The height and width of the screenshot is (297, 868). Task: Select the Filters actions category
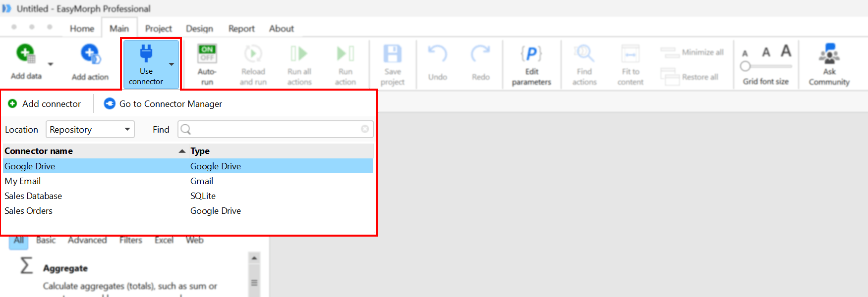pyautogui.click(x=131, y=240)
